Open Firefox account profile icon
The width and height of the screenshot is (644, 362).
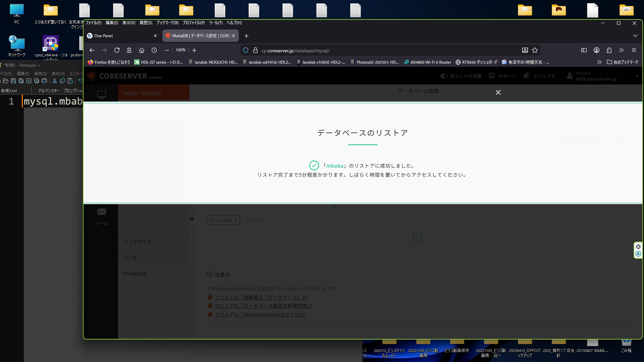click(x=596, y=50)
